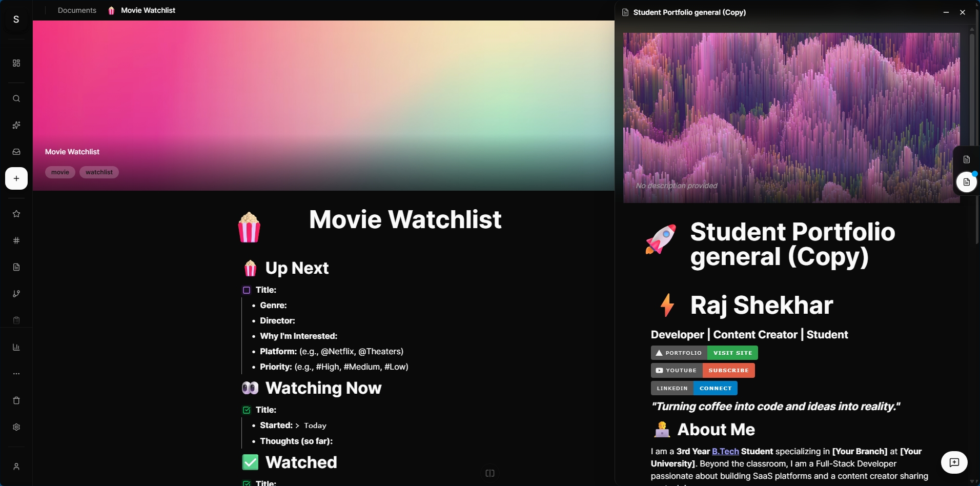Open the settings gear icon
Viewport: 980px width, 486px height.
click(16, 427)
